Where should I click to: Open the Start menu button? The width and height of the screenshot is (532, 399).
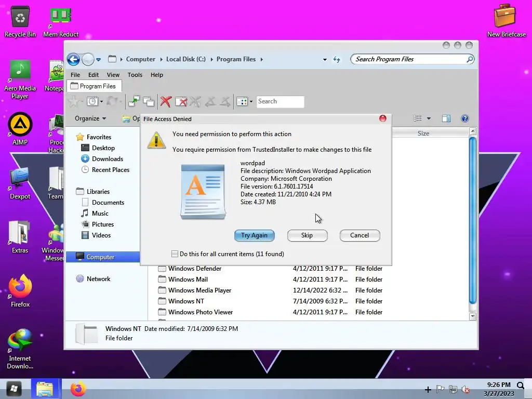pyautogui.click(x=14, y=389)
